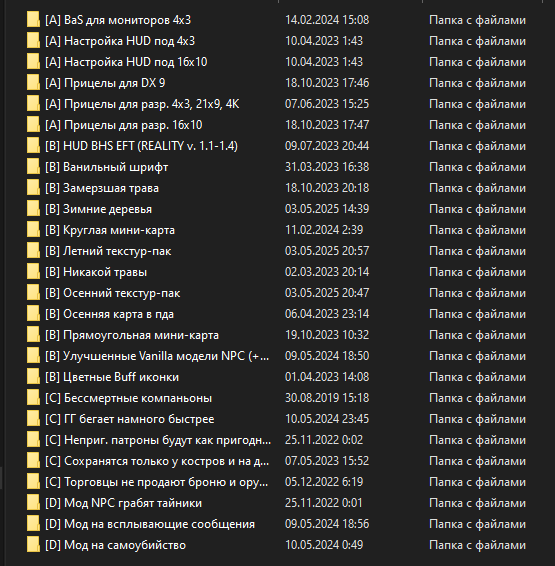This screenshot has width=555, height=566.
Task: Select the Настройка HUD под 4x3 folder
Action: pos(120,41)
